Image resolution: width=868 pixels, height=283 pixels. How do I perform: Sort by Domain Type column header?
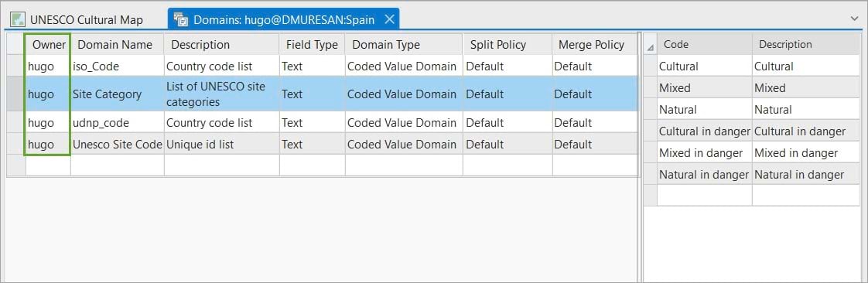404,44
